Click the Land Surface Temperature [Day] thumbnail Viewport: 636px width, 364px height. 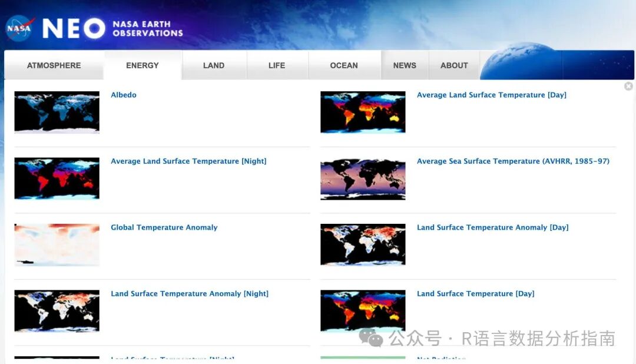363,311
